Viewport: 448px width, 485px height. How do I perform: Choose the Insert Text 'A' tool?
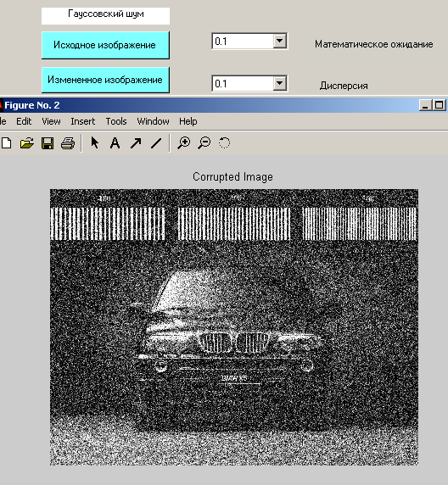[115, 143]
